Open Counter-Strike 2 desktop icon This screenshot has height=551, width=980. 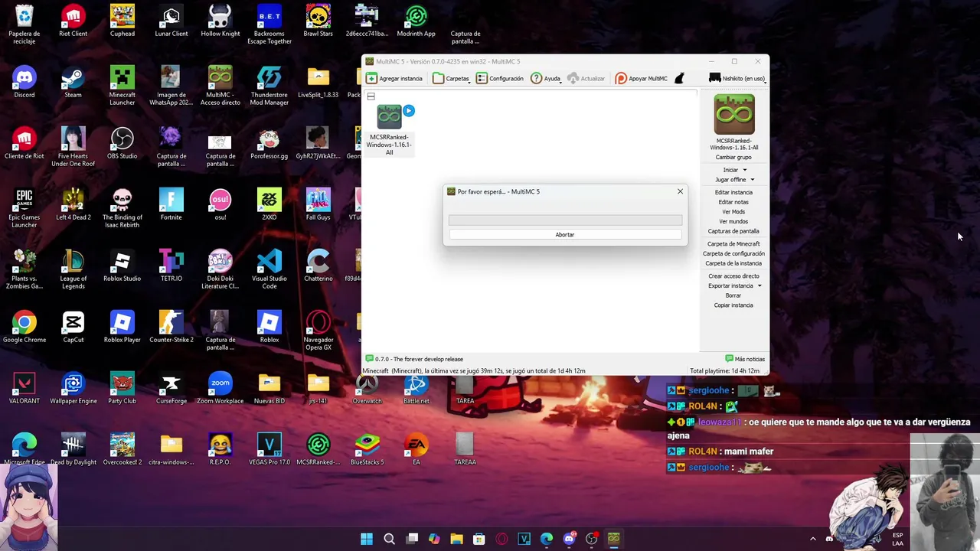pyautogui.click(x=171, y=328)
